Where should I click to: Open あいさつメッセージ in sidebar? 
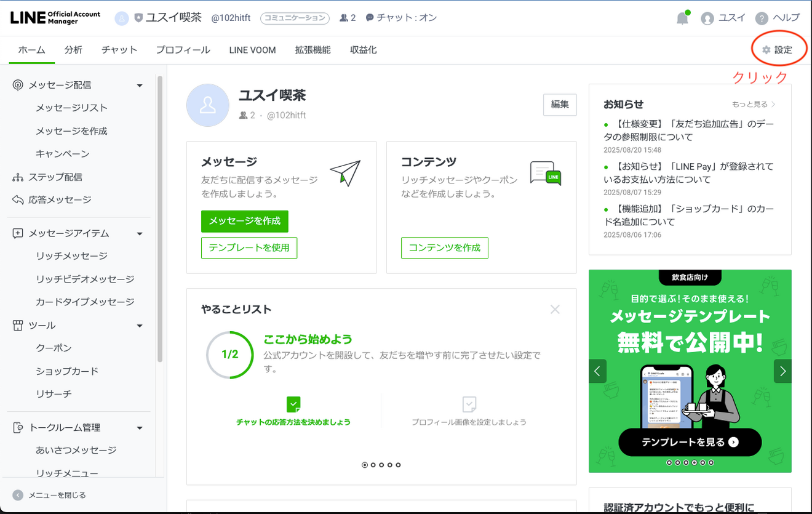coord(76,451)
